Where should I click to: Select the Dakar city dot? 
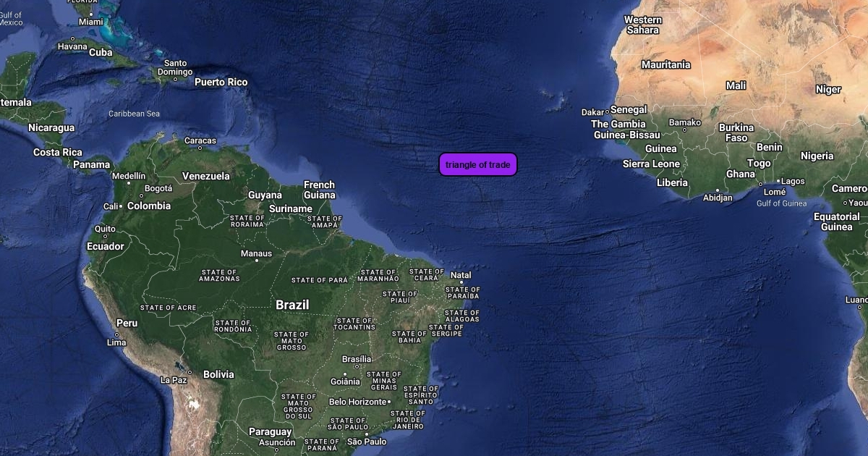(607, 112)
